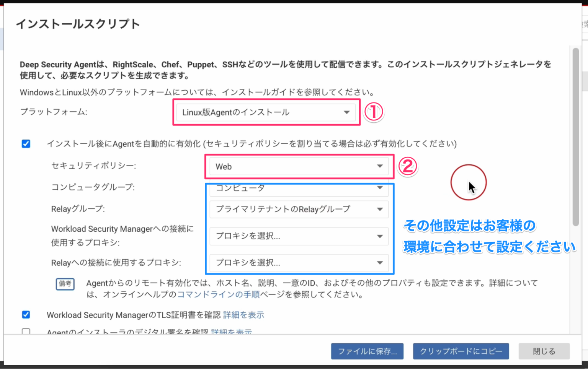Open the セキュリティポリシー dropdown showing Web
Viewport: 588px width, 369px height.
299,166
